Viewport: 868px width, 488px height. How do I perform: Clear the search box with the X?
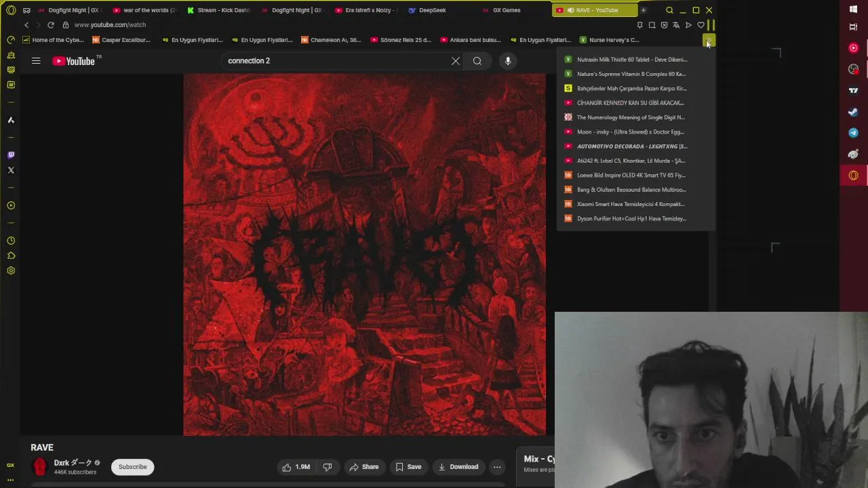tap(456, 61)
